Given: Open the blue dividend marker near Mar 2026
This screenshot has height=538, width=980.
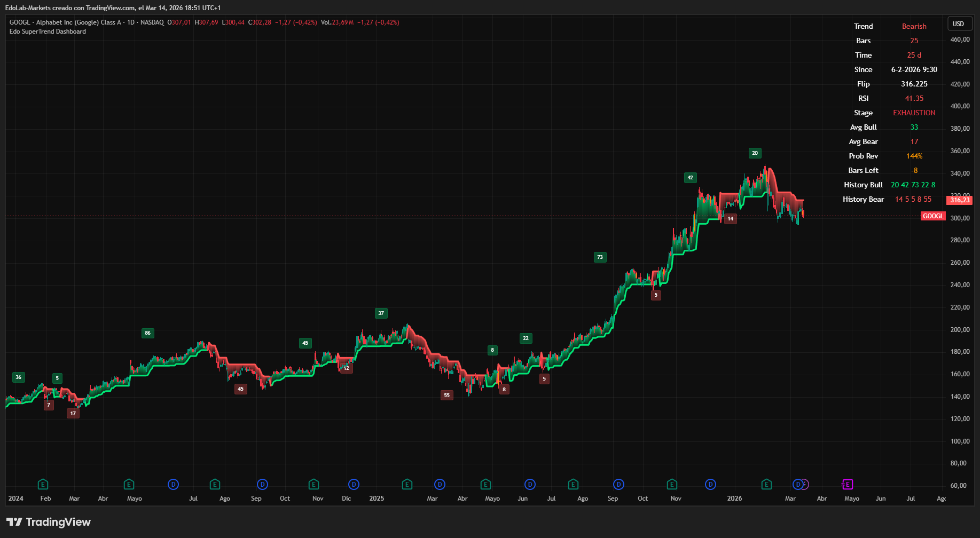Looking at the screenshot, I should pyautogui.click(x=798, y=485).
